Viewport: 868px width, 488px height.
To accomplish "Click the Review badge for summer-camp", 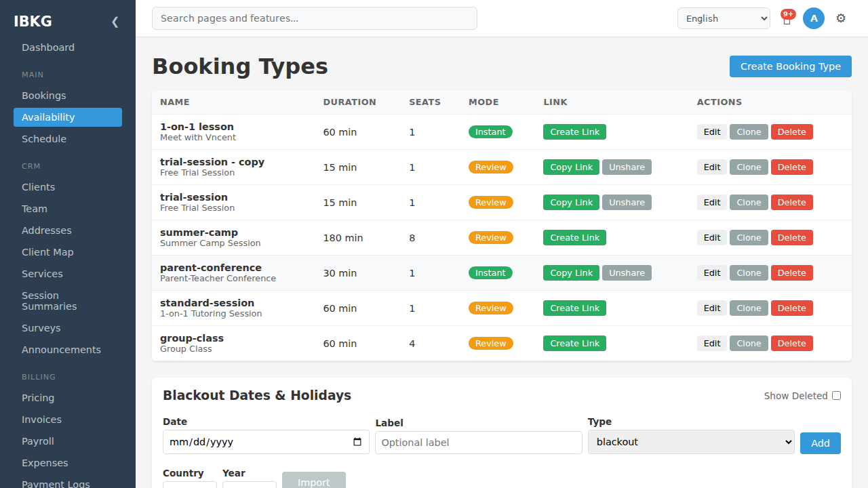I will (x=491, y=238).
